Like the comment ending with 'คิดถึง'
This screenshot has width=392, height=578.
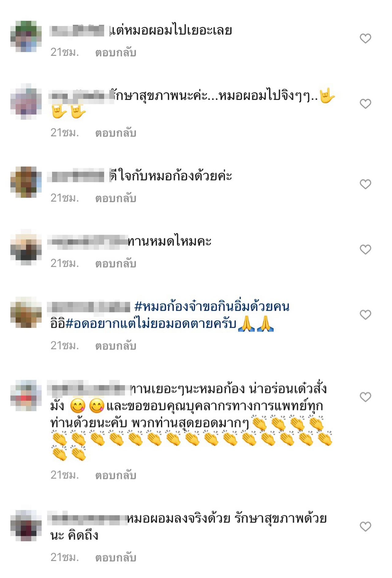[365, 527]
